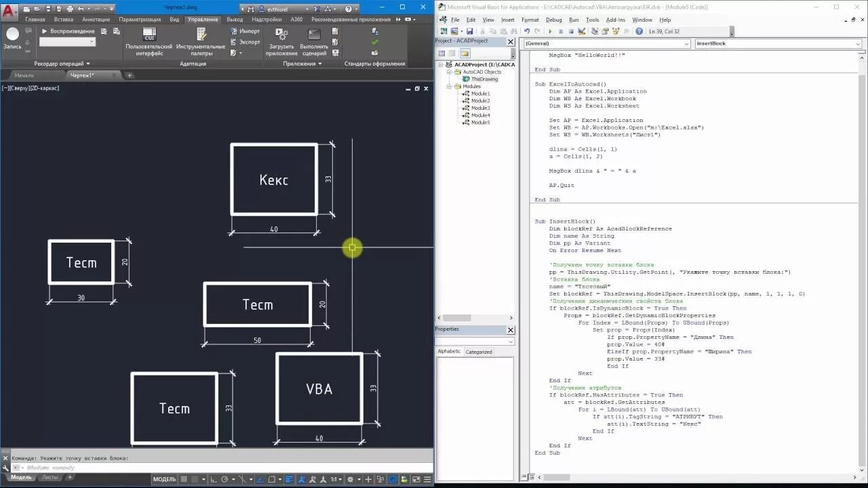Open annotation scale 1:1 dropdown
This screenshot has width=868, height=488.
pyautogui.click(x=336, y=479)
